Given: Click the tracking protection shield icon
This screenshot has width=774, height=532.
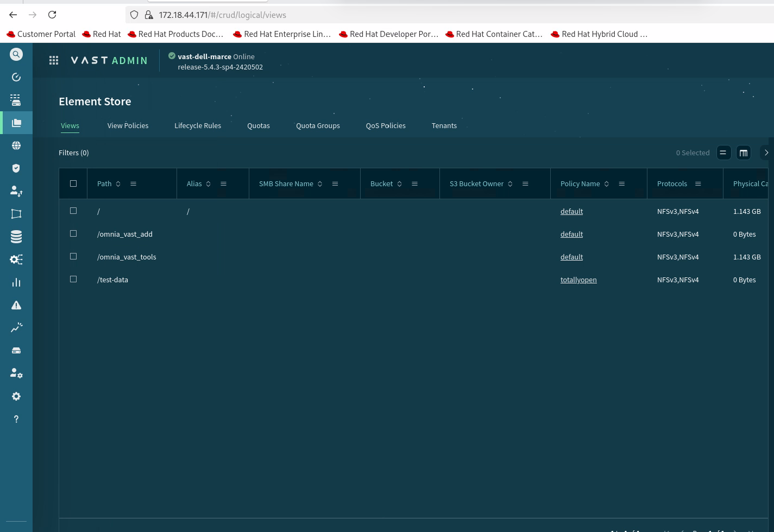Looking at the screenshot, I should tap(134, 15).
